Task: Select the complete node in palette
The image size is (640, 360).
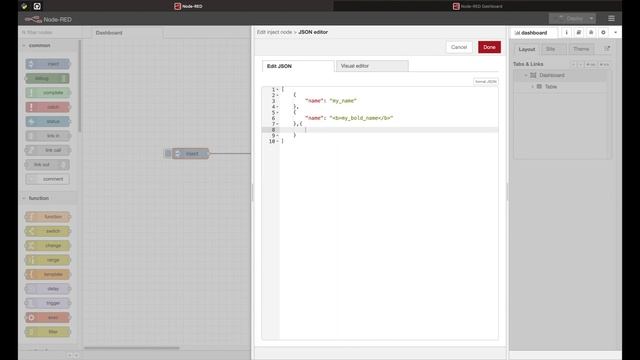Action: [x=48, y=93]
